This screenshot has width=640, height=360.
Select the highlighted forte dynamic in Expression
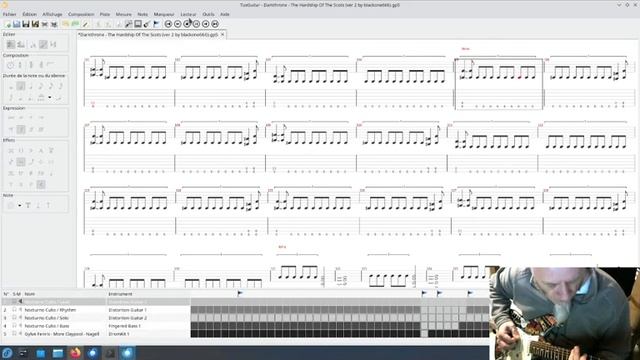pos(21,129)
